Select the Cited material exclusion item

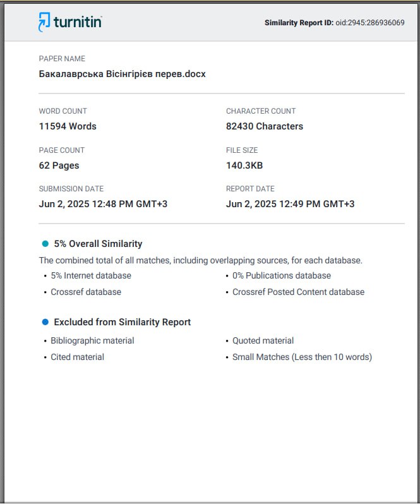click(77, 357)
